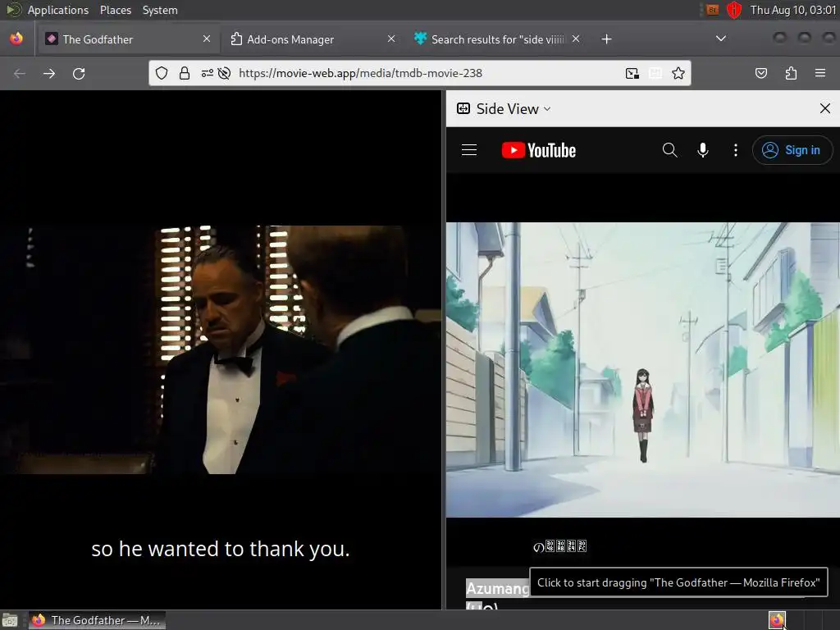This screenshot has width=840, height=630.
Task: Select The Godfather window in the taskbar
Action: click(97, 620)
